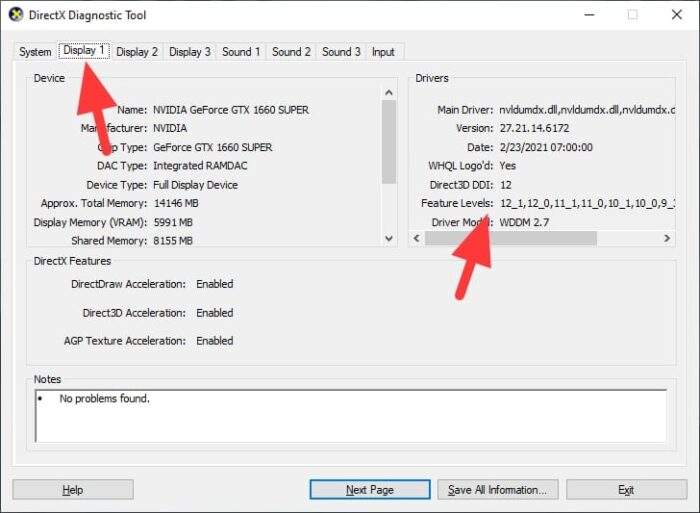Click the Full Display Device value
Image resolution: width=700 pixels, height=513 pixels.
click(x=195, y=185)
